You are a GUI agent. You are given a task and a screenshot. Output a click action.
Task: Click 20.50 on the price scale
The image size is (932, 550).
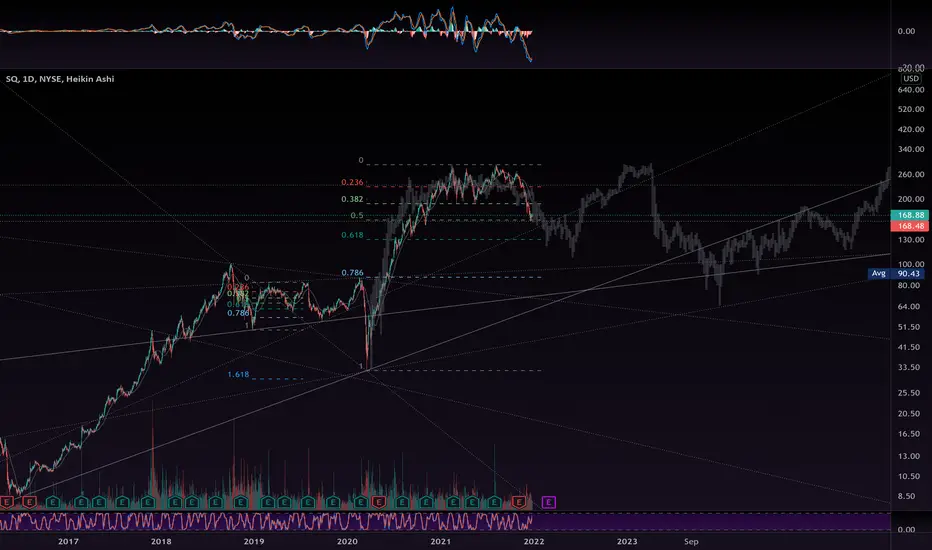tap(909, 414)
